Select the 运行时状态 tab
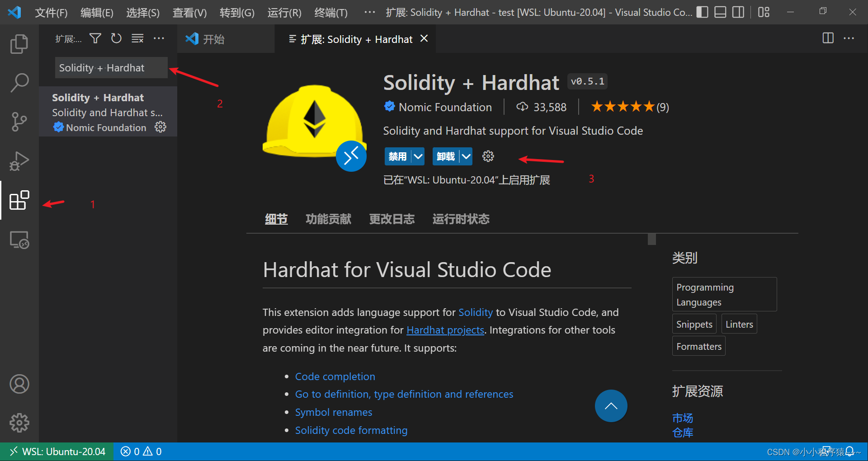868x461 pixels. [461, 219]
